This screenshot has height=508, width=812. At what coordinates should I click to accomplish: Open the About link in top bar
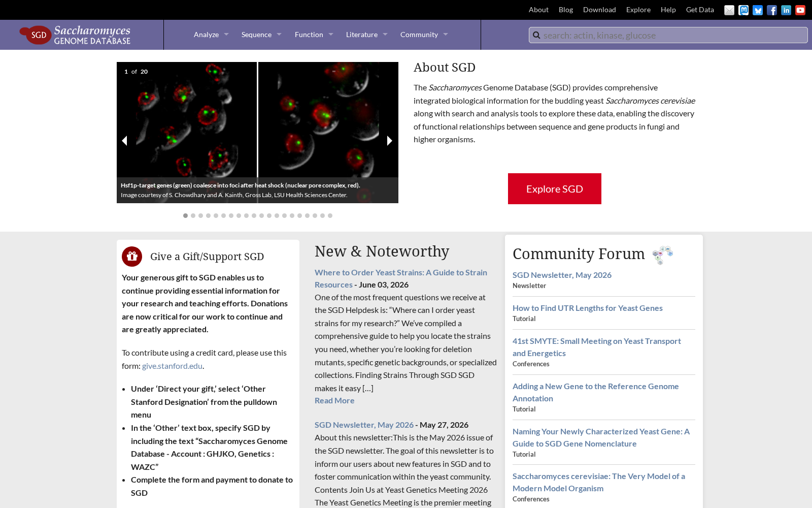pyautogui.click(x=538, y=10)
